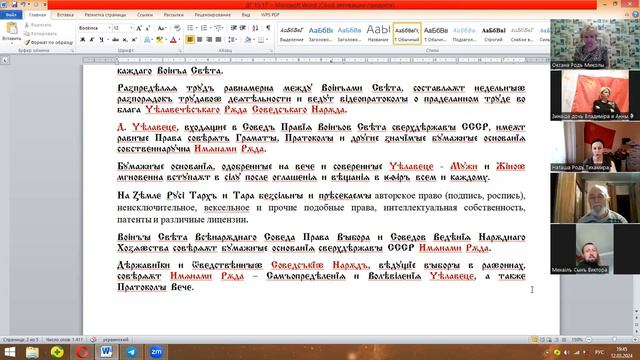
Task: Toggle superscript formatting
Action: pyautogui.click(x=133, y=40)
